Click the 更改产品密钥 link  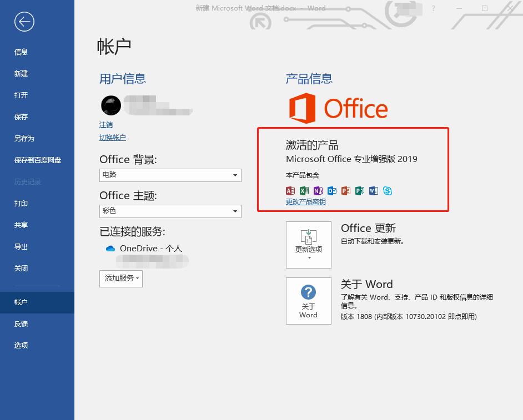point(305,202)
